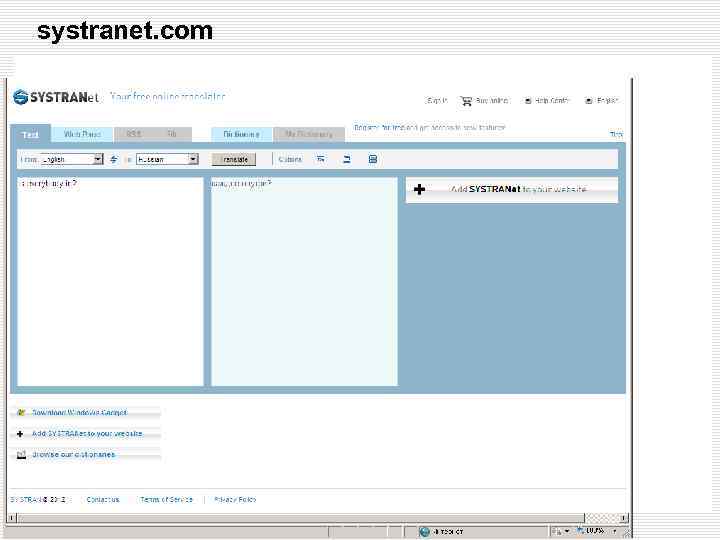The width and height of the screenshot is (720, 540).
Task: Click the Options label
Action: 290,159
